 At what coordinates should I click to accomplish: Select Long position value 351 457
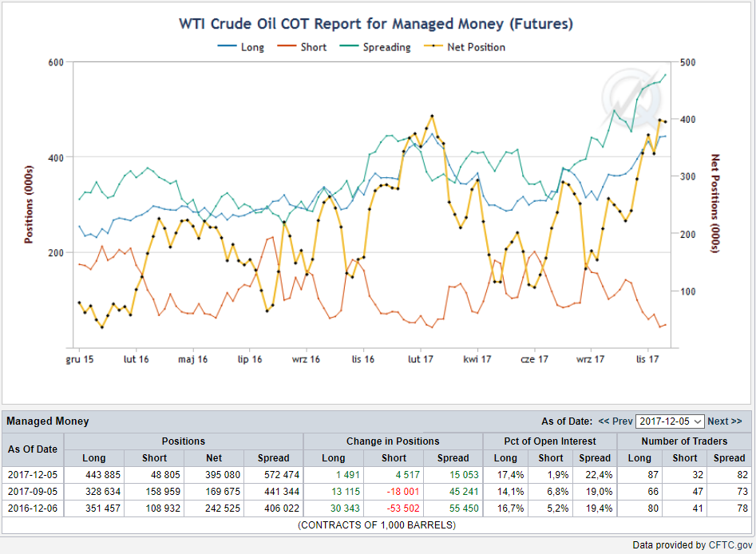pos(103,508)
